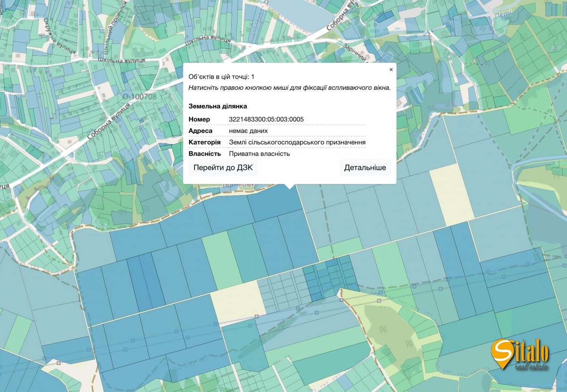Image resolution: width=567 pixels, height=392 pixels.
Task: Click the 'немає даних' address value
Action: tap(248, 131)
